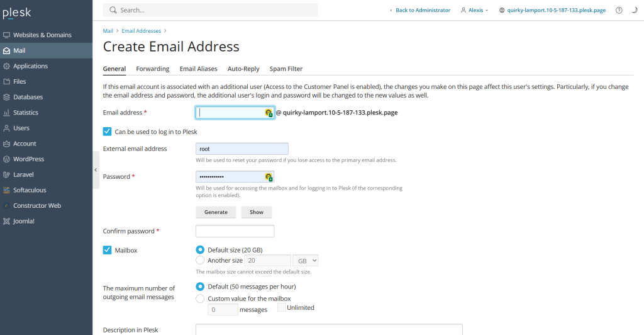This screenshot has height=335, width=644.
Task: Switch to the Forwarding tab
Action: [x=153, y=69]
